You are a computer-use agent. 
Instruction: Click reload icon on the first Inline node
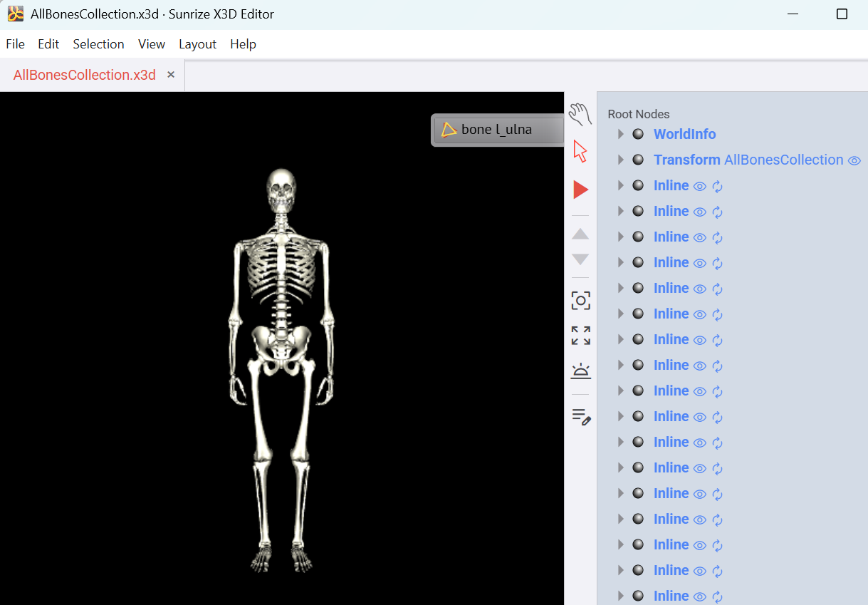click(x=717, y=186)
